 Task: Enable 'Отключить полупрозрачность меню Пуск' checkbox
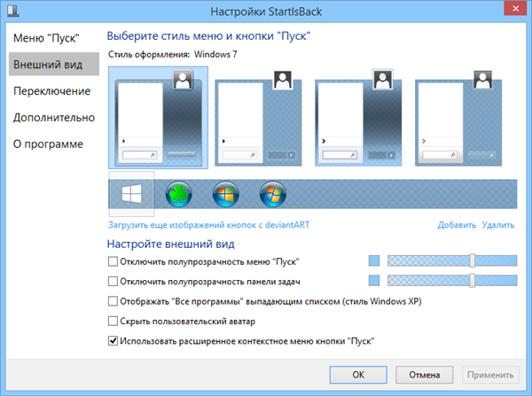[x=113, y=261]
